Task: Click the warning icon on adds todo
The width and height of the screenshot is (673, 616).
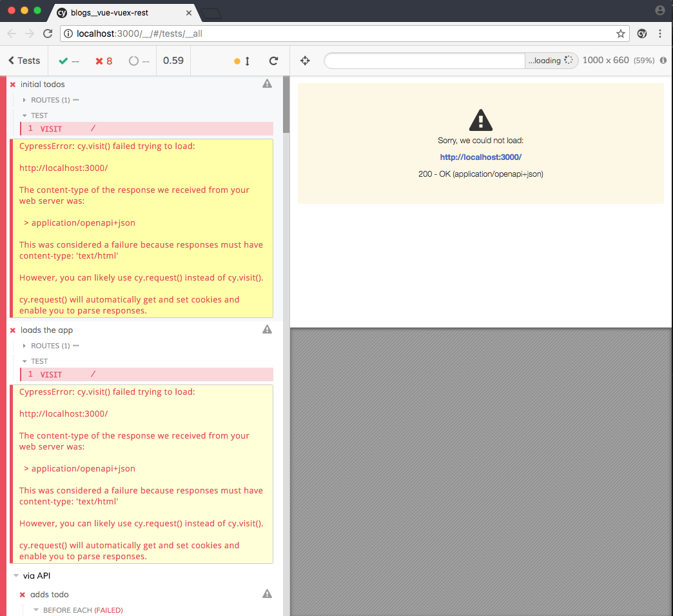Action: click(x=267, y=594)
